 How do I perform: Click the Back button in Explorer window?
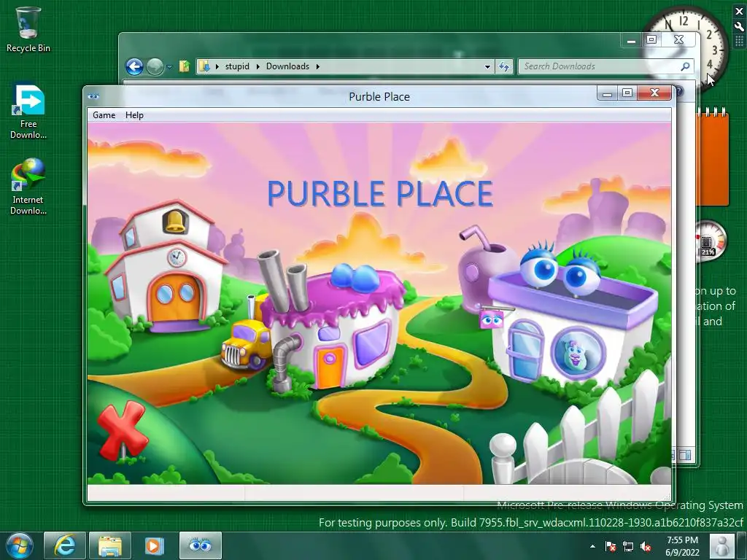134,66
